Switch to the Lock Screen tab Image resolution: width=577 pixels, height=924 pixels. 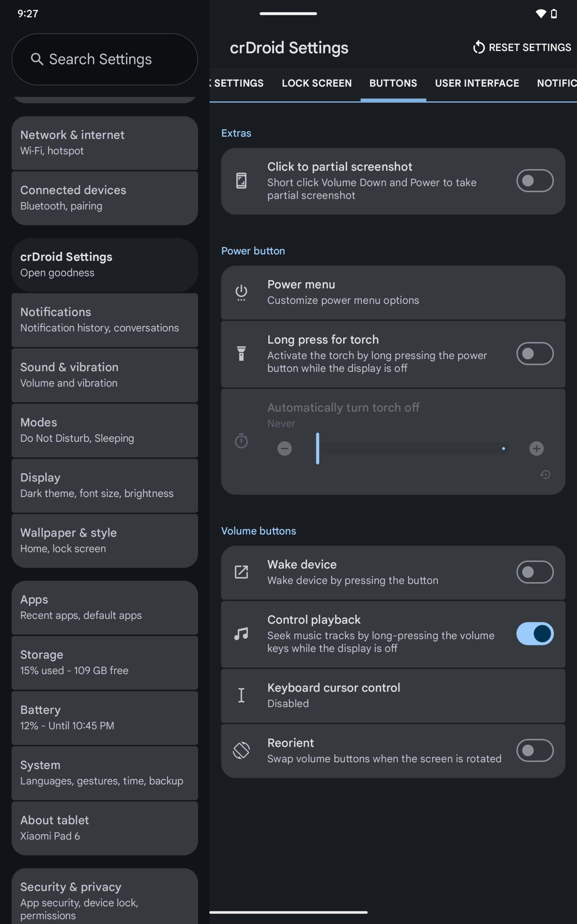316,83
